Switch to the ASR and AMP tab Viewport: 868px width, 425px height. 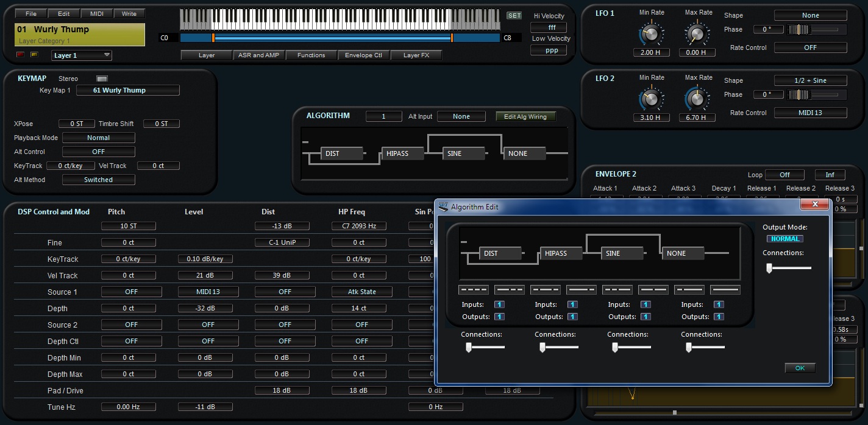click(x=258, y=55)
